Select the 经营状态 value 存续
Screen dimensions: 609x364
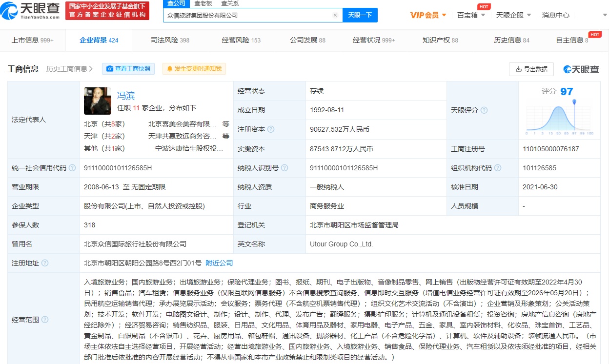click(317, 91)
